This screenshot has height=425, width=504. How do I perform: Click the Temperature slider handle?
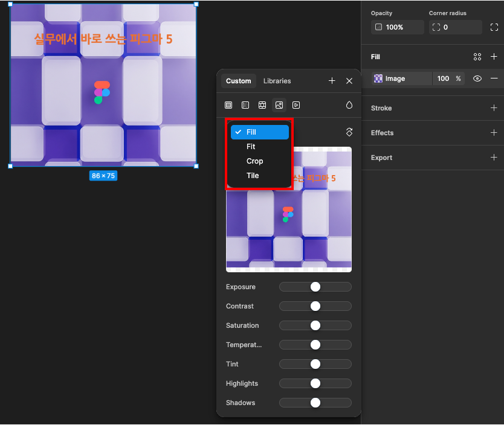315,345
